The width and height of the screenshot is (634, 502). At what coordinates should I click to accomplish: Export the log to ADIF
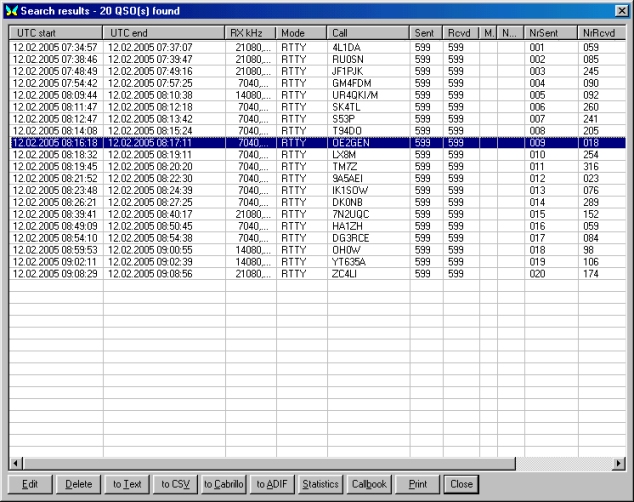pyautogui.click(x=273, y=484)
